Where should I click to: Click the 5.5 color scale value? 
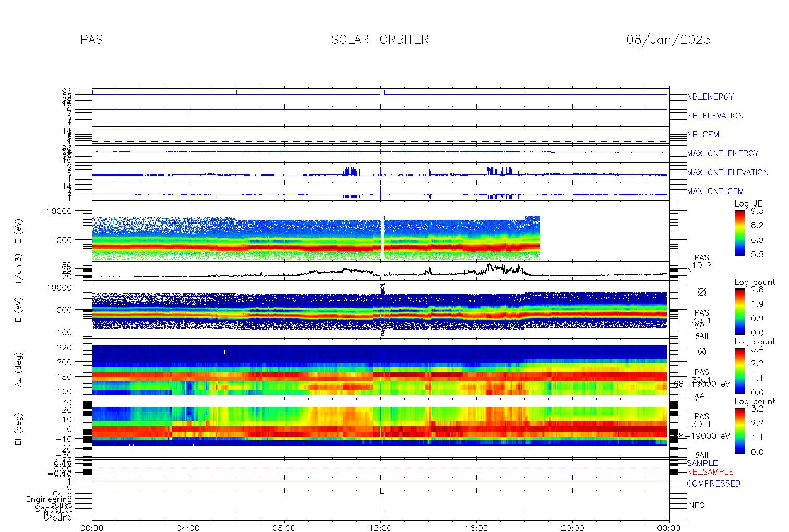[x=757, y=254]
